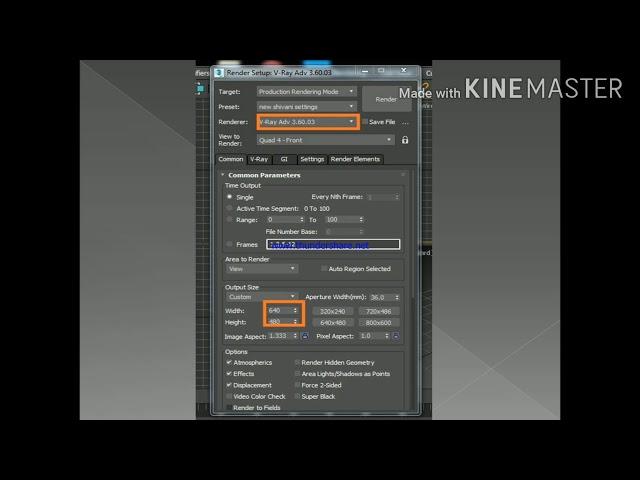Switch to the GI tab
Image resolution: width=640 pixels, height=480 pixels.
(x=284, y=159)
